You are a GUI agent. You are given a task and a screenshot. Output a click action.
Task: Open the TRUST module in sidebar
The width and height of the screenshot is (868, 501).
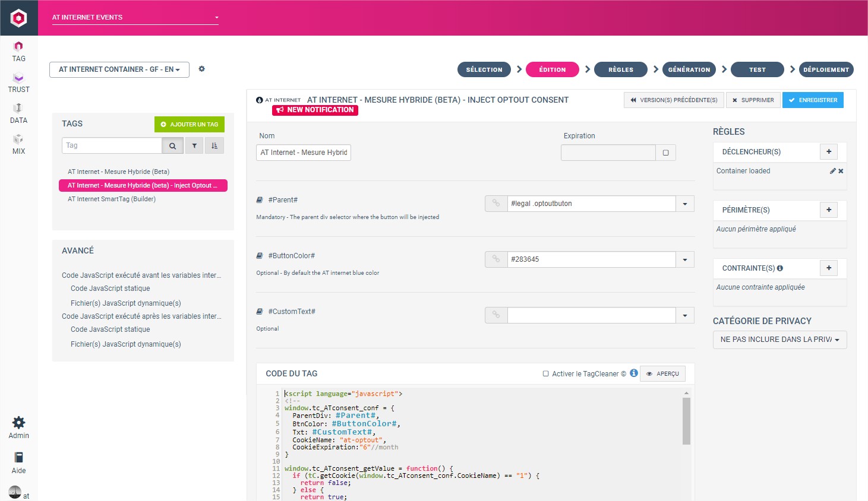click(x=18, y=83)
